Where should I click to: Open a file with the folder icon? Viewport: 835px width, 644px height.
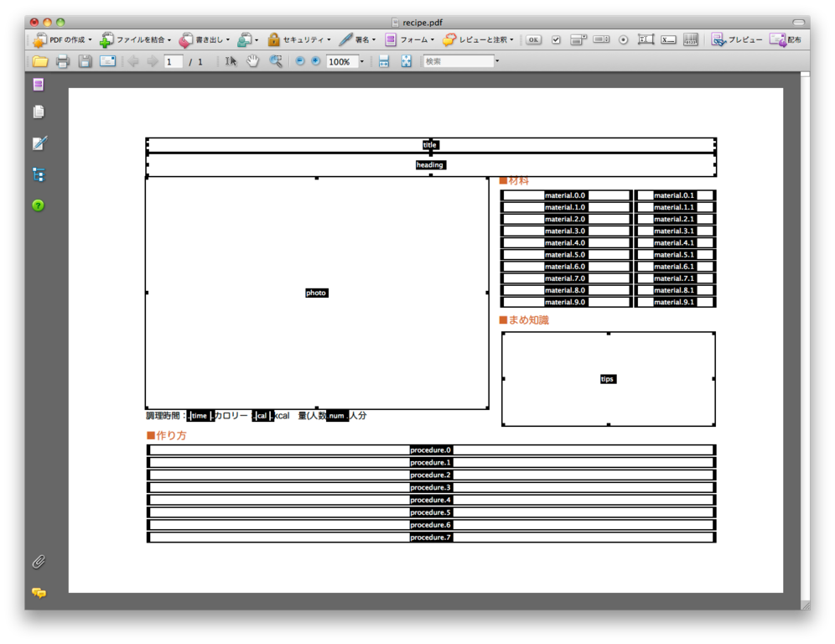[x=40, y=61]
